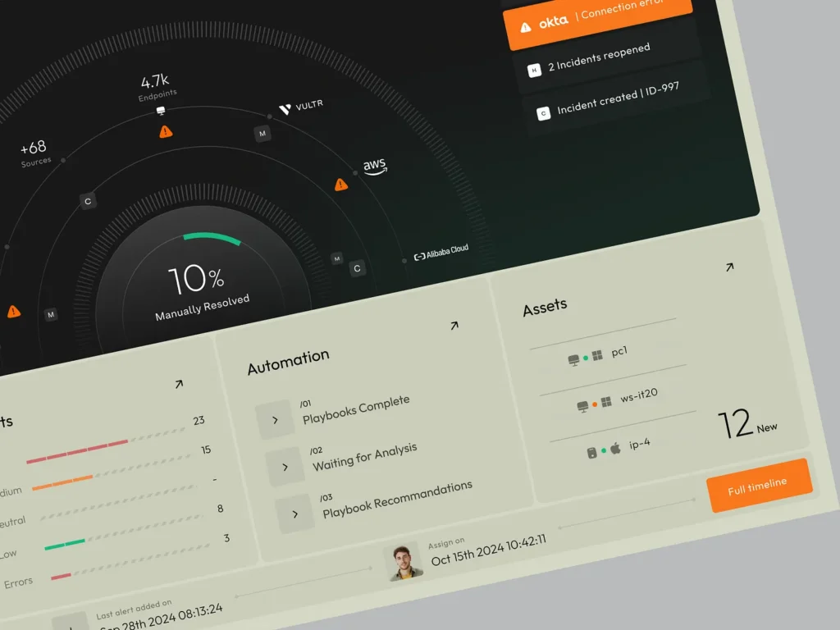Click the Apple logo in ip-4 row
This screenshot has height=630, width=840.
pos(615,448)
